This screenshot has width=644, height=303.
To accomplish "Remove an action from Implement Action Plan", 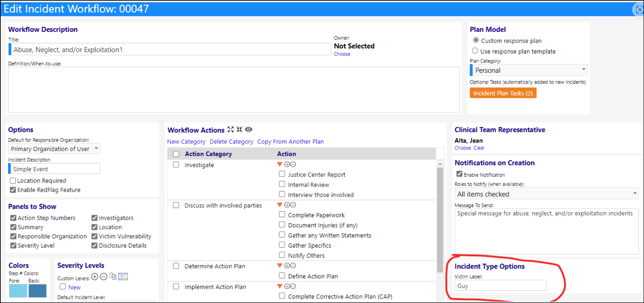I will (293, 286).
